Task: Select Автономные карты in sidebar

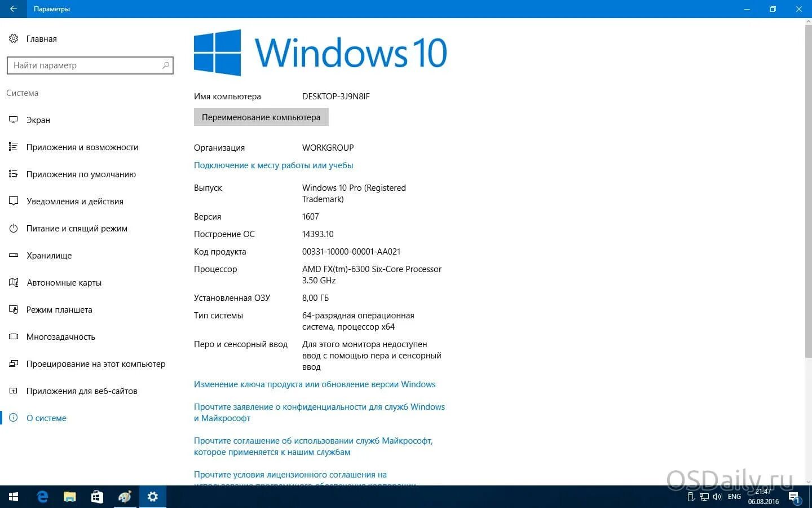Action: pos(64,282)
